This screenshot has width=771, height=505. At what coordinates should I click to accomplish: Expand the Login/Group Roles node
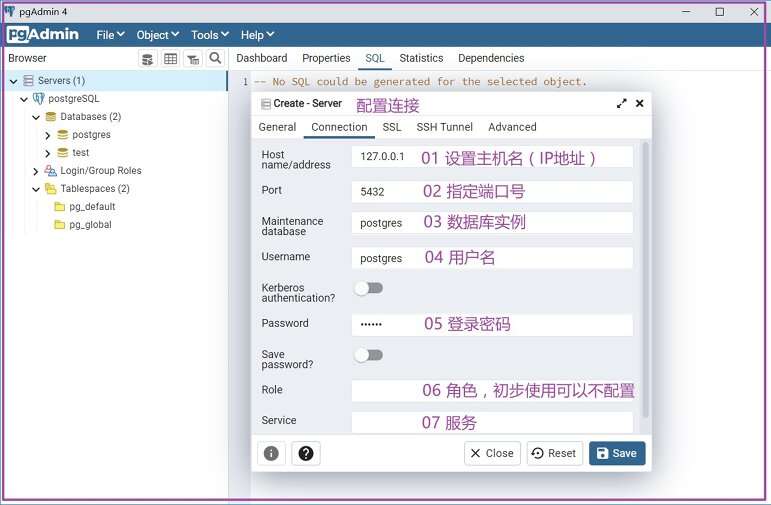35,172
